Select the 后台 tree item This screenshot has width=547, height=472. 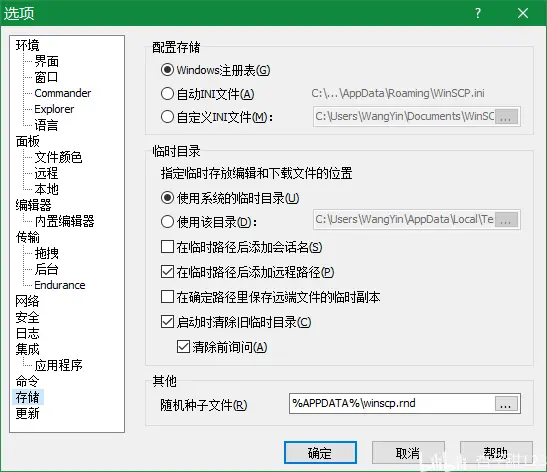46,269
